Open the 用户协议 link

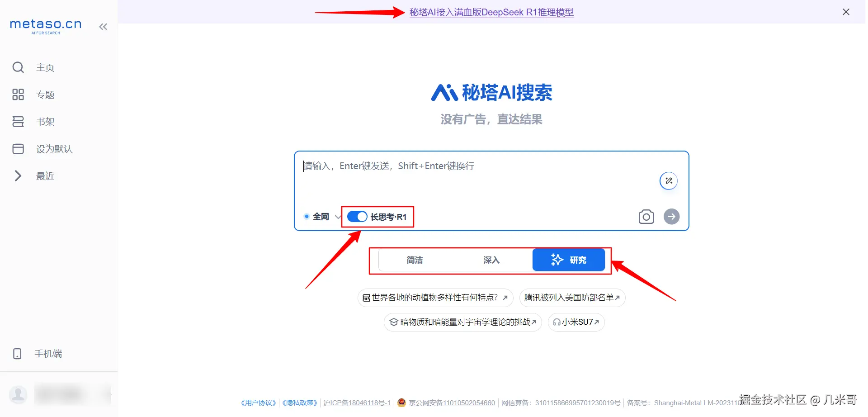(258, 403)
